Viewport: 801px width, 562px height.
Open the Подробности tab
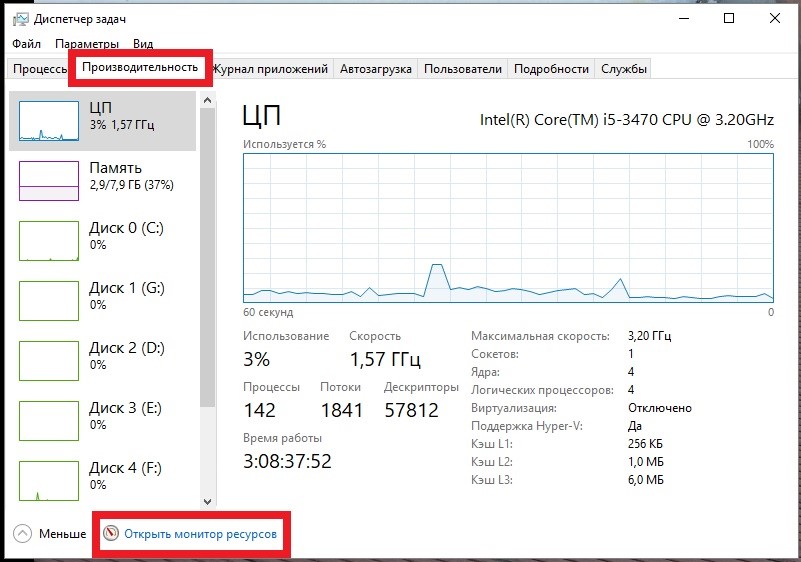click(551, 68)
